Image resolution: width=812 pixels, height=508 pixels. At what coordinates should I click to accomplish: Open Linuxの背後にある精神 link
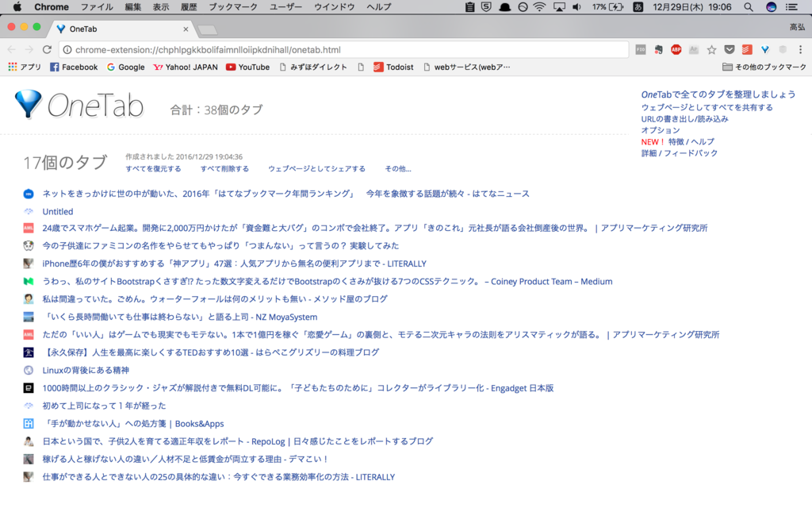tap(86, 370)
